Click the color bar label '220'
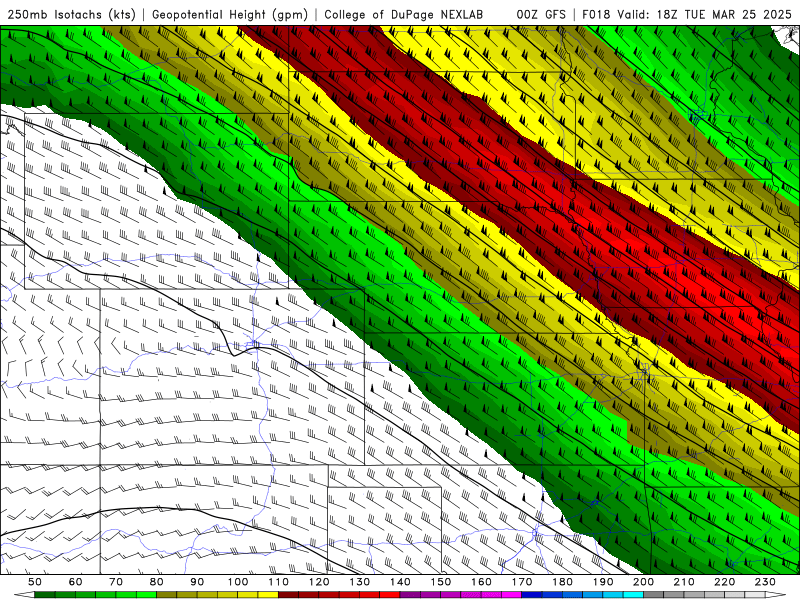Screen dimensions: 800x600 [x=724, y=582]
